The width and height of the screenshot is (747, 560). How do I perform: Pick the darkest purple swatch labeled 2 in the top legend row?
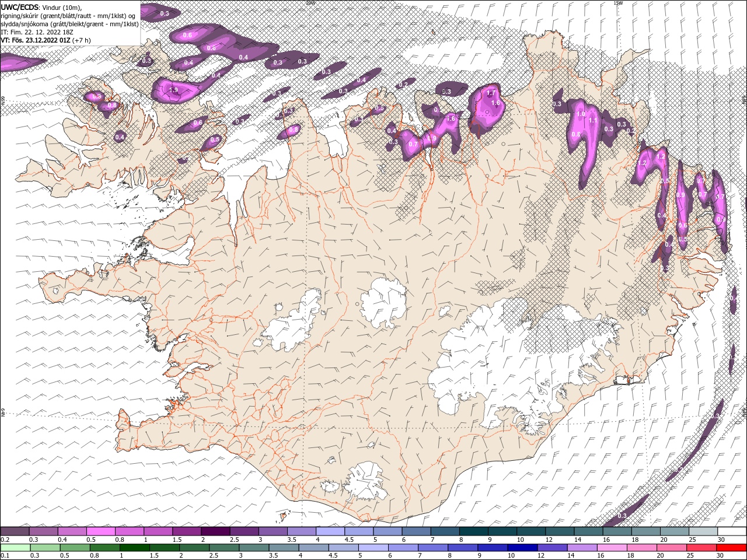pos(215,531)
